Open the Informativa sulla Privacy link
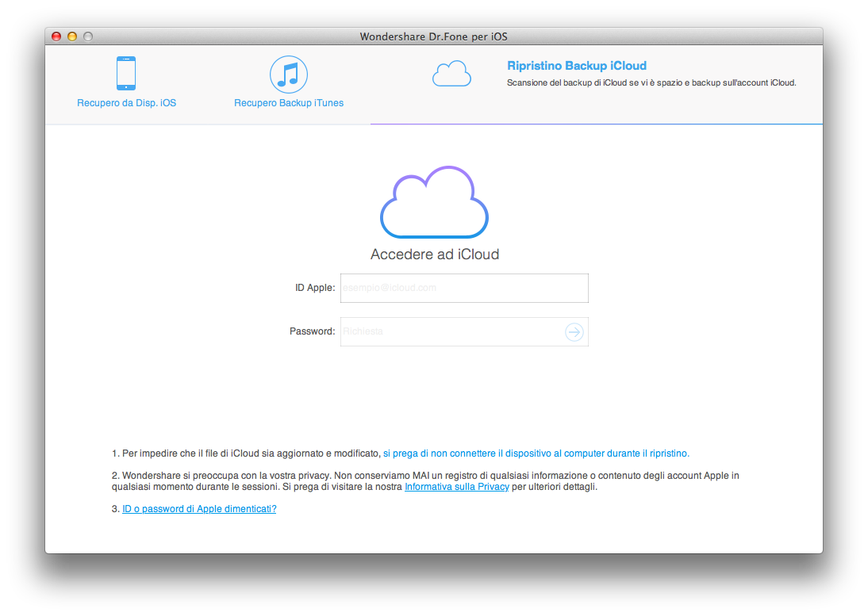 coord(457,487)
